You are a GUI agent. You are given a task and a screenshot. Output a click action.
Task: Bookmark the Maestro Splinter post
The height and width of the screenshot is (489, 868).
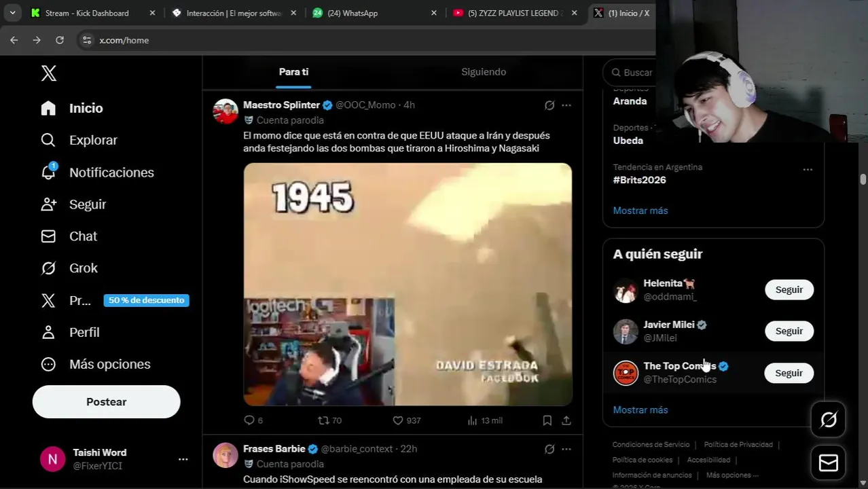tap(547, 420)
